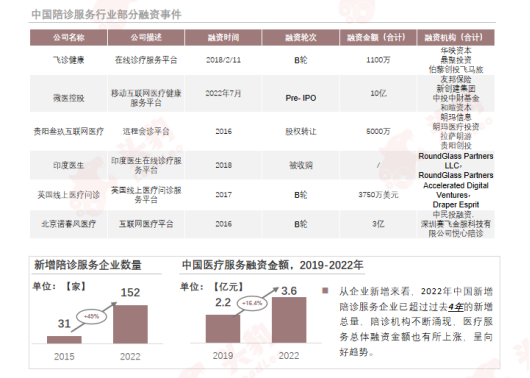Select the 印度医生 company name cell

(x=69, y=165)
